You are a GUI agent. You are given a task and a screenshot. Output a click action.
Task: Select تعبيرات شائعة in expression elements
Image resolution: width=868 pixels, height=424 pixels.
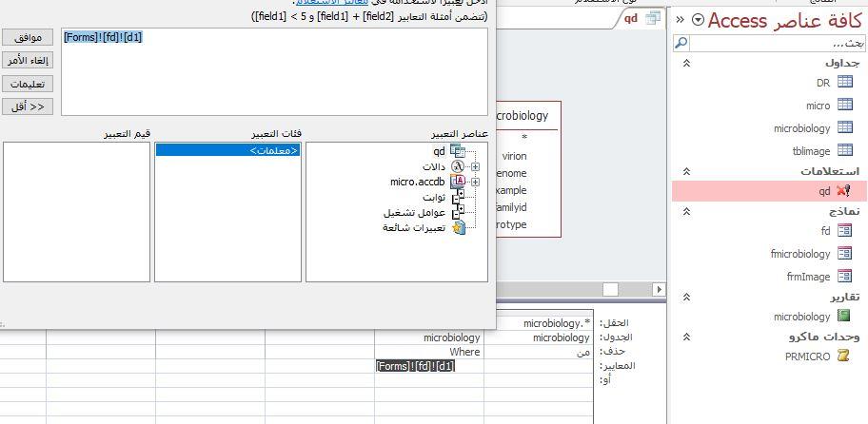point(414,228)
